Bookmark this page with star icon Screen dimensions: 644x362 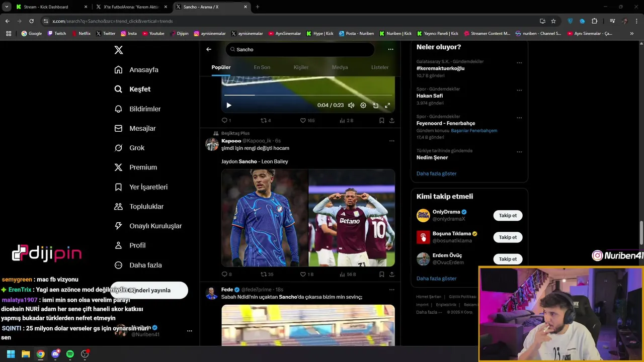coord(553,21)
